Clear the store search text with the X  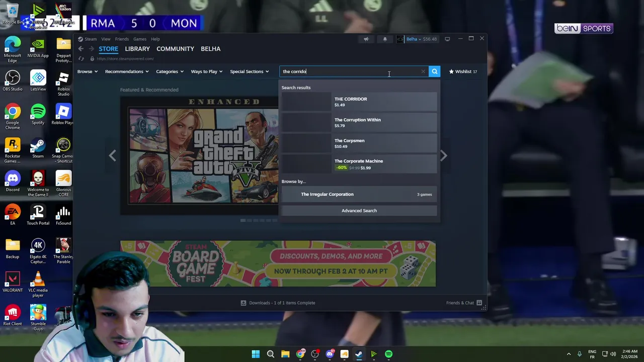tap(423, 71)
